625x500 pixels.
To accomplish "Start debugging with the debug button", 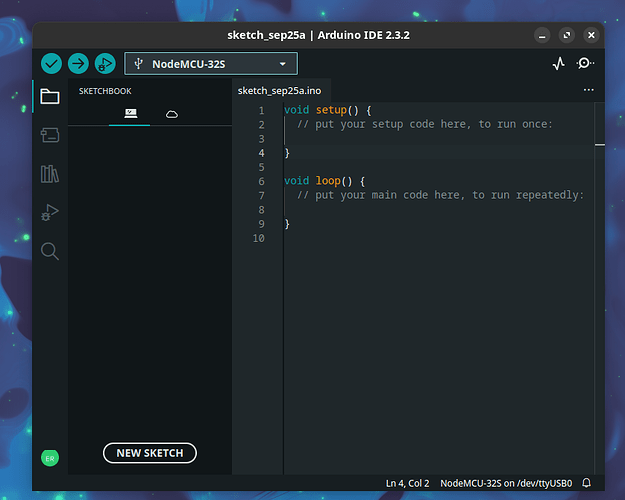I will point(105,63).
